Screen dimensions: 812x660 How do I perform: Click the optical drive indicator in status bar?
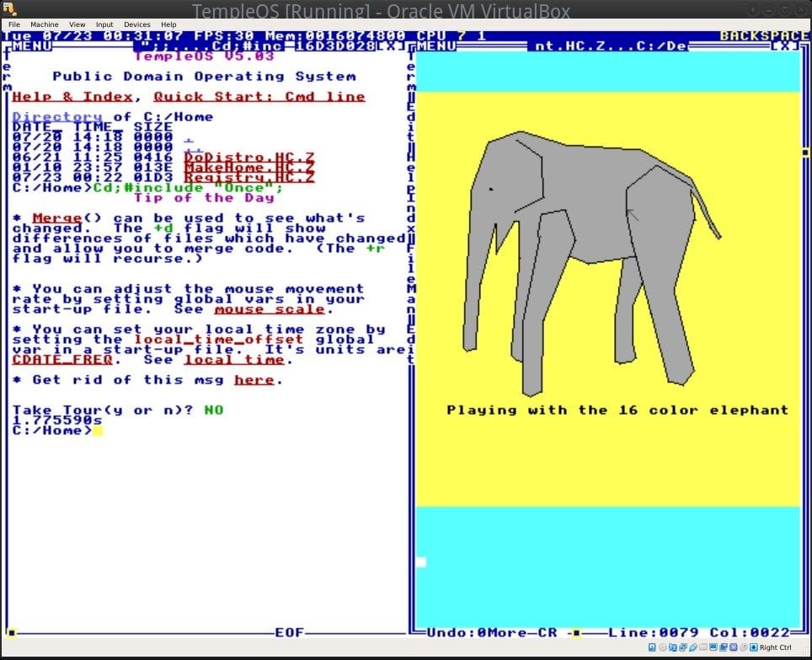pos(663,647)
